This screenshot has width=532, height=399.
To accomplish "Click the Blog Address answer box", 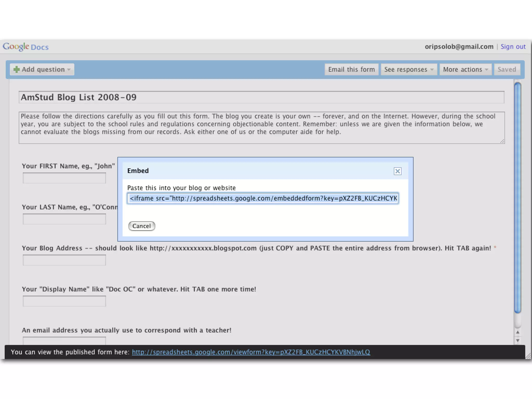I will point(64,260).
